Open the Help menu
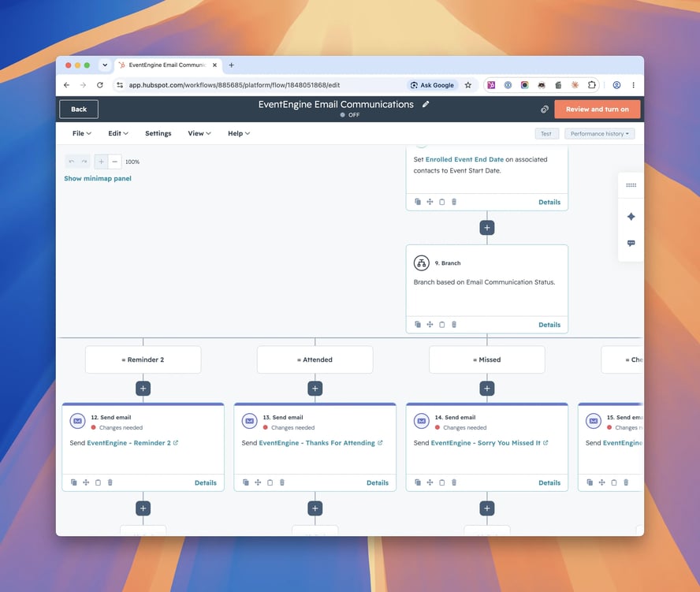Viewport: 700px width, 592px height. tap(239, 133)
